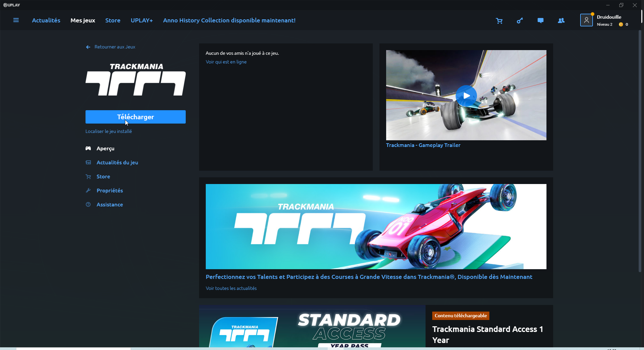Play the Trackmania Gameplay Trailer video

[x=466, y=96]
